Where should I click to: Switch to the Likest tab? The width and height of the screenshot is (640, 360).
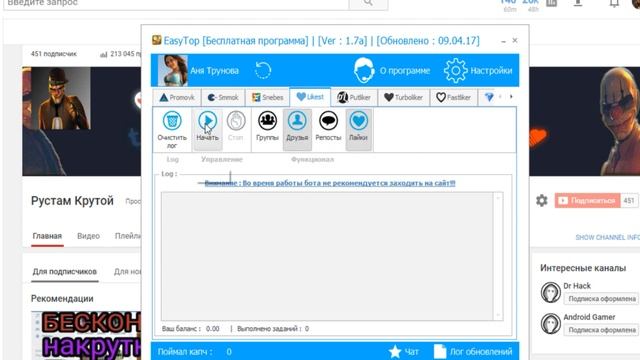[310, 97]
